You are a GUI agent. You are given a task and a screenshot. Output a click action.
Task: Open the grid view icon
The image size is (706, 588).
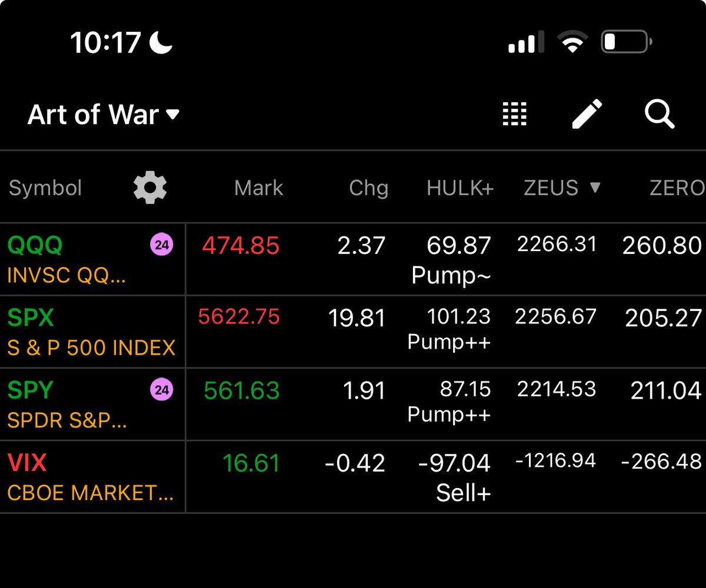515,113
